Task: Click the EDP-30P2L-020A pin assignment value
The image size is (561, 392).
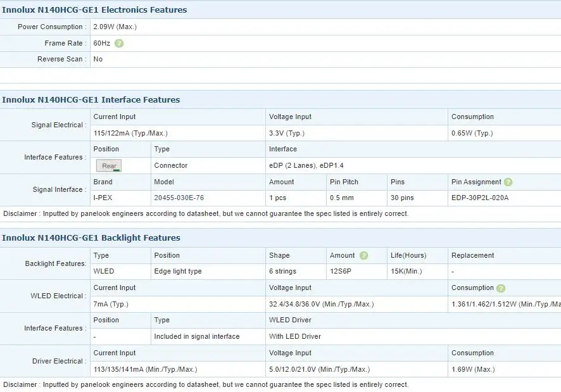Action: (480, 198)
